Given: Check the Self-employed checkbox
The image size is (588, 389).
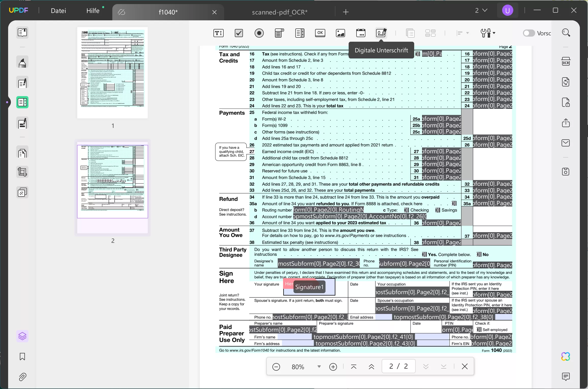Looking at the screenshot, I should (x=479, y=330).
